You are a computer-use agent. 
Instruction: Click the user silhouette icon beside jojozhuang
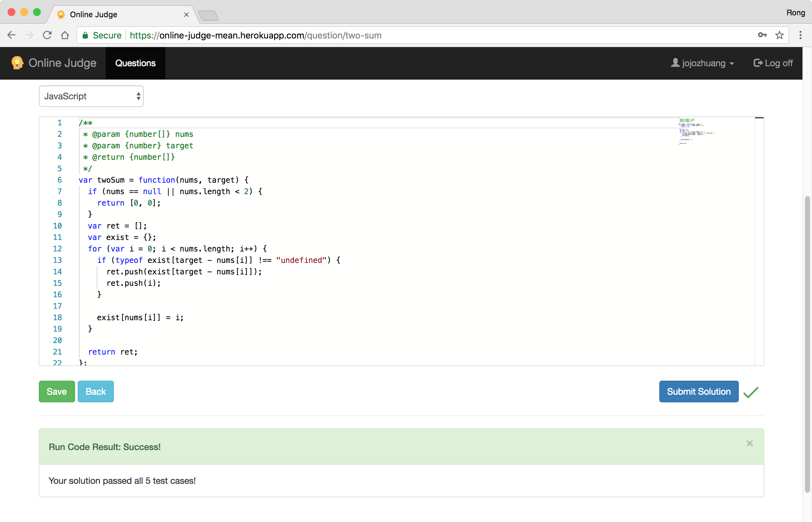[x=675, y=63]
